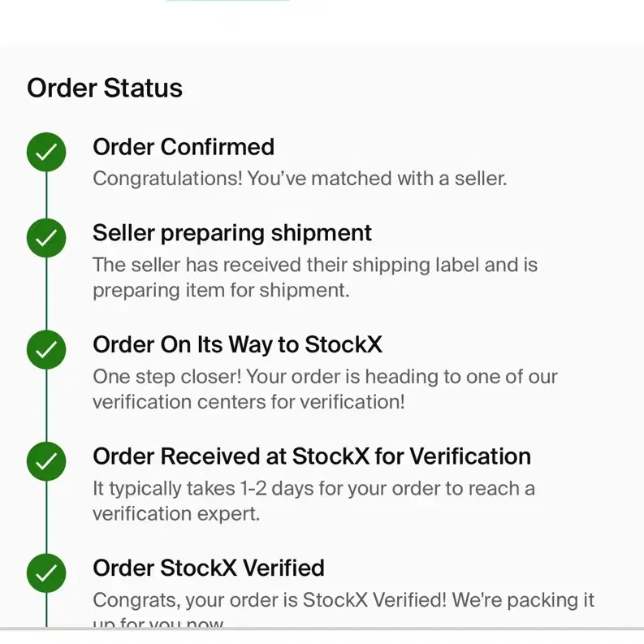Click the '1-2 days' verification expert description
The image size is (644, 644).
pyautogui.click(x=313, y=501)
